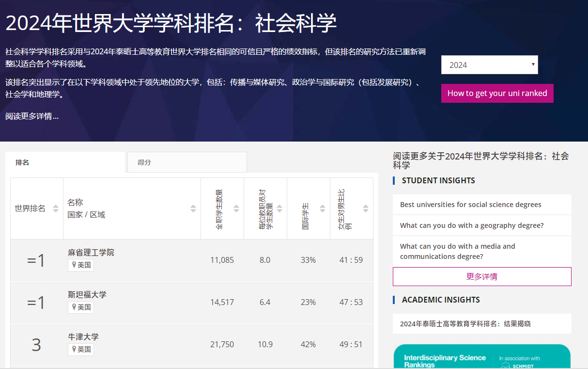This screenshot has height=369, width=588.
Task: Open 2024年泰晤士高等教育学科排名：结果揭晓 article
Action: point(465,323)
